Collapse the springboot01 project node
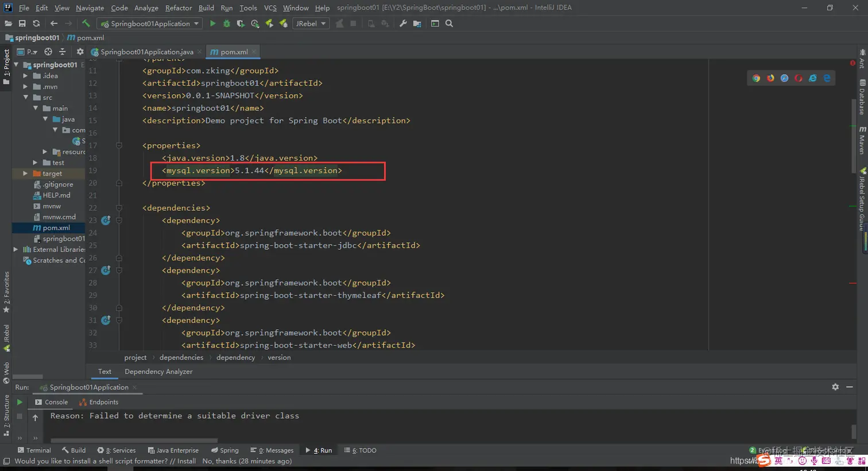This screenshot has height=471, width=868. pyautogui.click(x=17, y=65)
